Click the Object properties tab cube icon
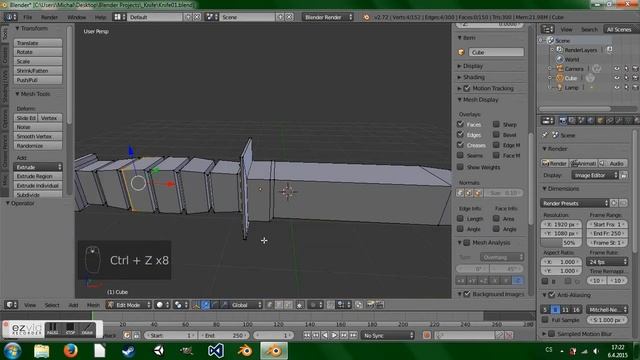This screenshot has width=640, height=360. (x=600, y=121)
